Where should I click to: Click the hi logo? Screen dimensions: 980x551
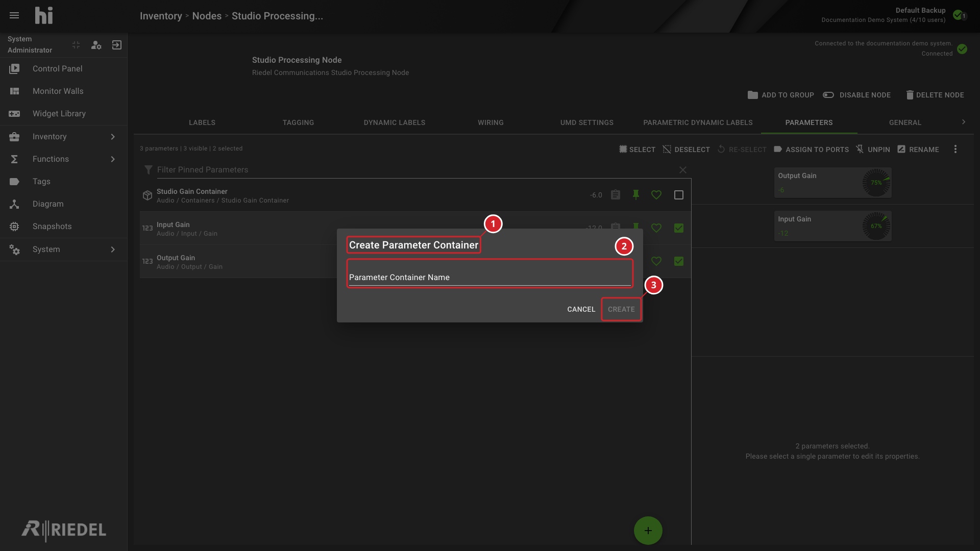point(44,15)
